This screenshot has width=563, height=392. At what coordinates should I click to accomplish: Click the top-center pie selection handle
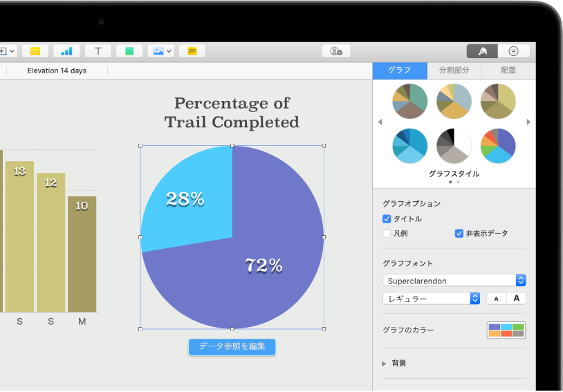point(232,146)
